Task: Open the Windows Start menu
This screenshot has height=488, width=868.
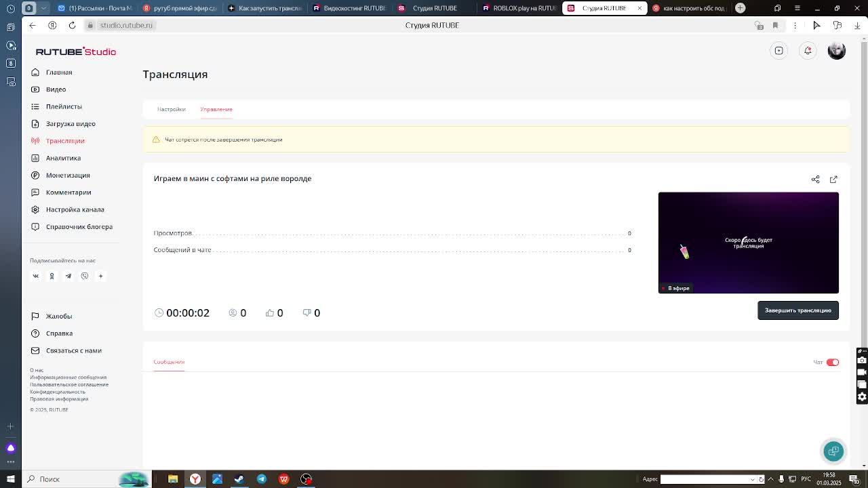Action: pos(11,479)
